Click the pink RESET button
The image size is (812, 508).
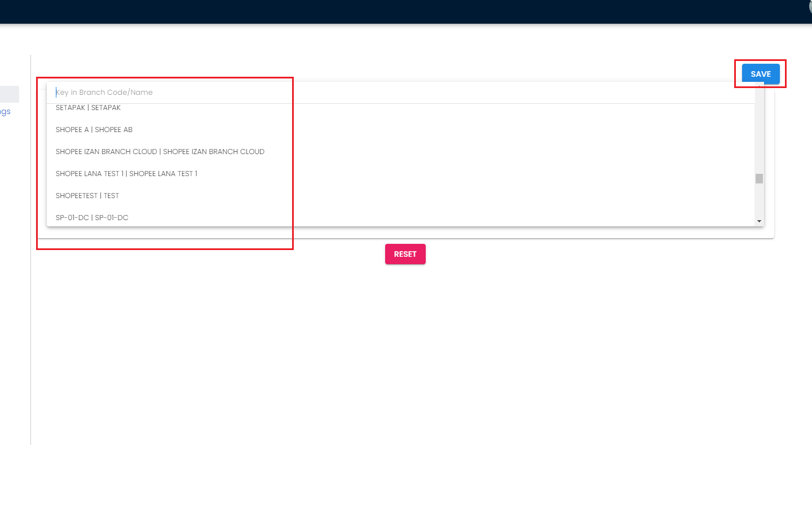[405, 254]
